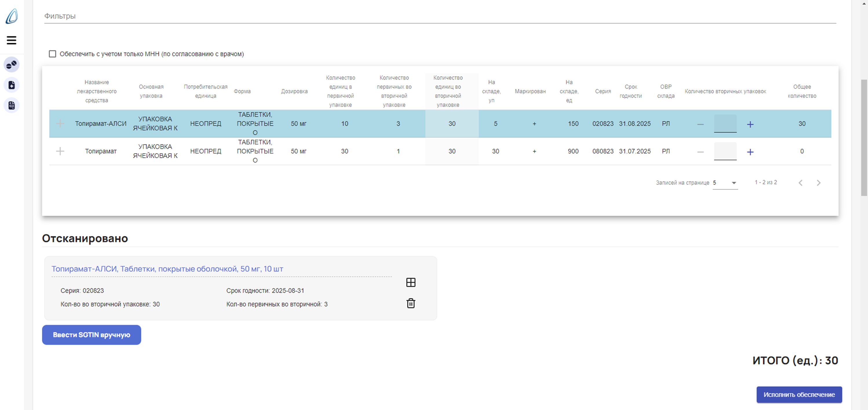Click 'Маркирован' column header
The image size is (868, 410).
[530, 91]
